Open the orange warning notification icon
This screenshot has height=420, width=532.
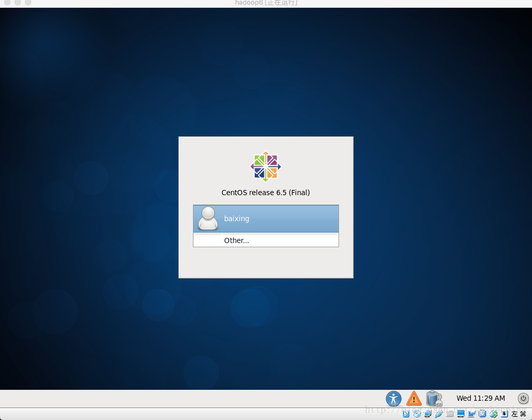(x=414, y=398)
